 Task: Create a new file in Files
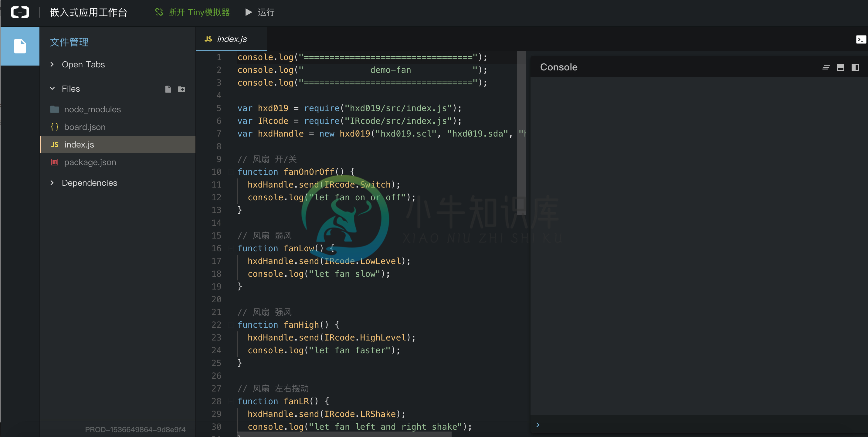(x=168, y=89)
